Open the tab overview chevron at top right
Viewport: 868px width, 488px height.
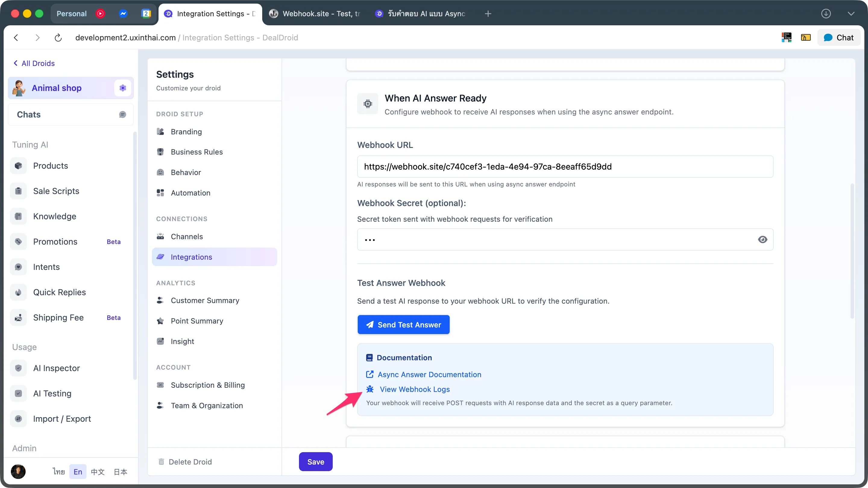851,14
